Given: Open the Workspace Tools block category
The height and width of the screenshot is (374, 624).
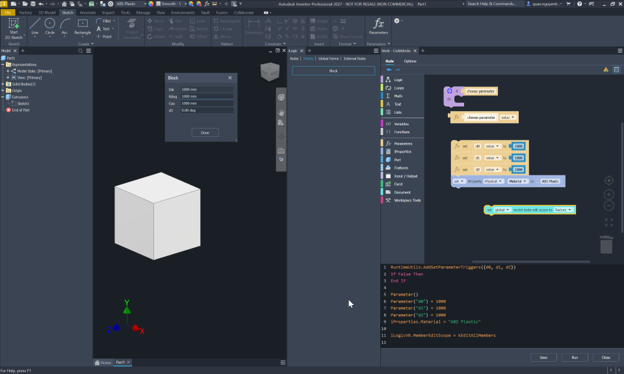Looking at the screenshot, I should coord(402,200).
